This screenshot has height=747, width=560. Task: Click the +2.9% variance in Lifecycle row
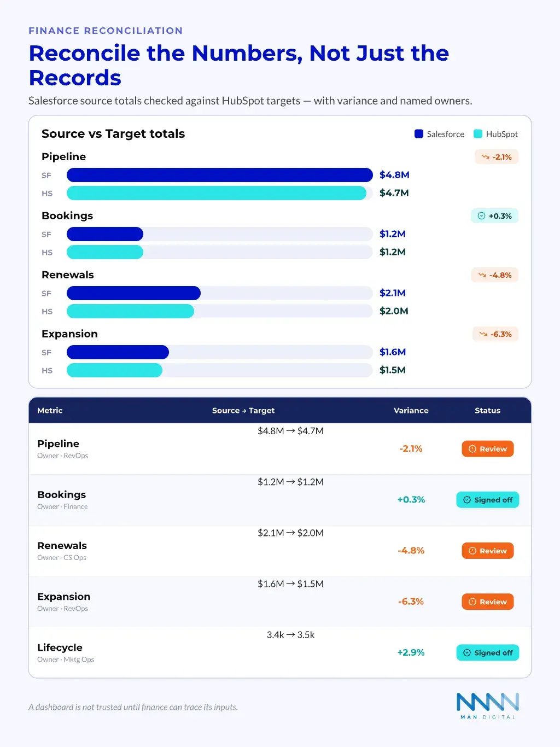click(x=411, y=652)
